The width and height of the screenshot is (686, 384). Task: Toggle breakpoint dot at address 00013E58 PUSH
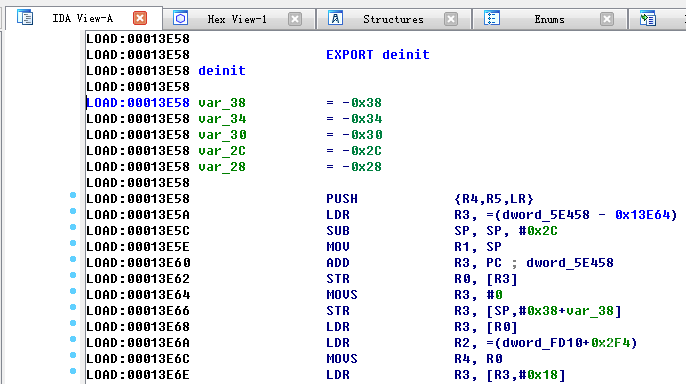[73, 195]
